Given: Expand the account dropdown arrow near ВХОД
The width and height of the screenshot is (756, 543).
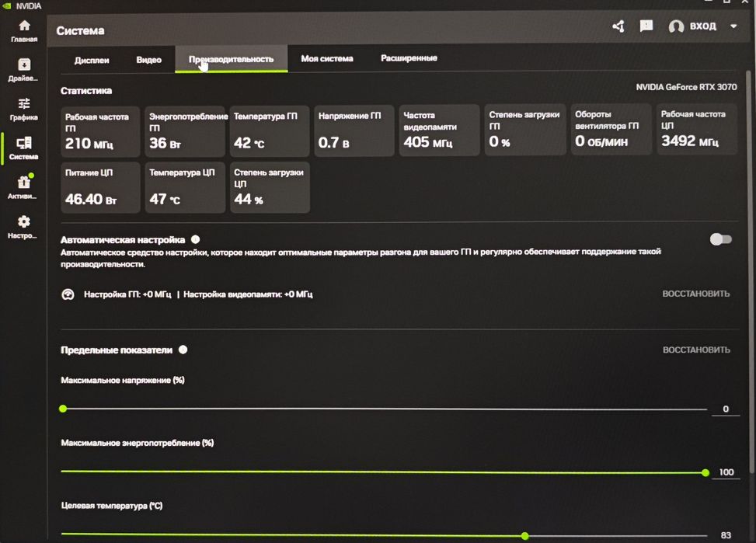Looking at the screenshot, I should tap(733, 26).
